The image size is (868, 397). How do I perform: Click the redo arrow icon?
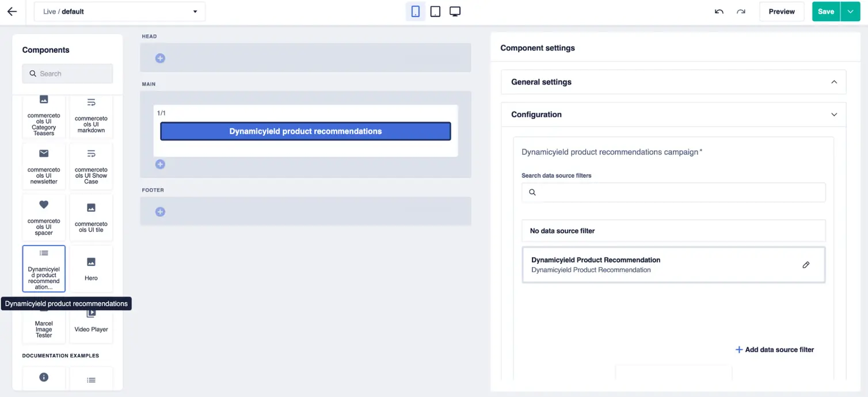coord(741,11)
